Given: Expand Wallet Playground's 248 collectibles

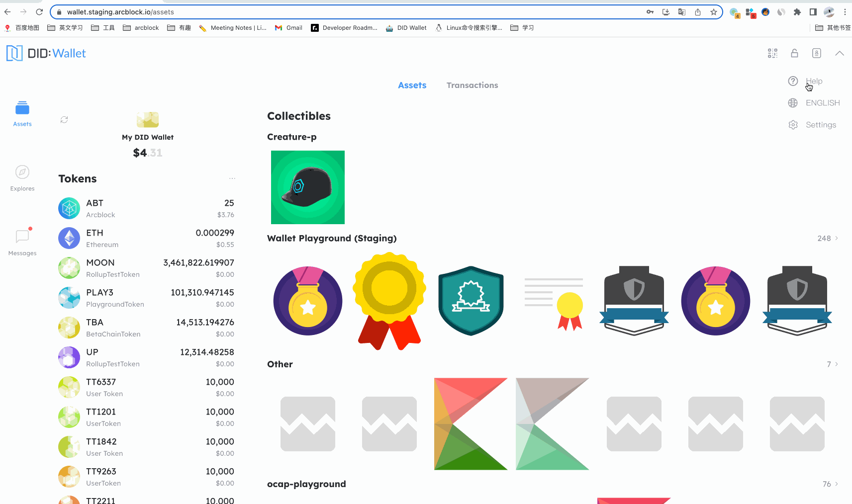Looking at the screenshot, I should point(828,239).
